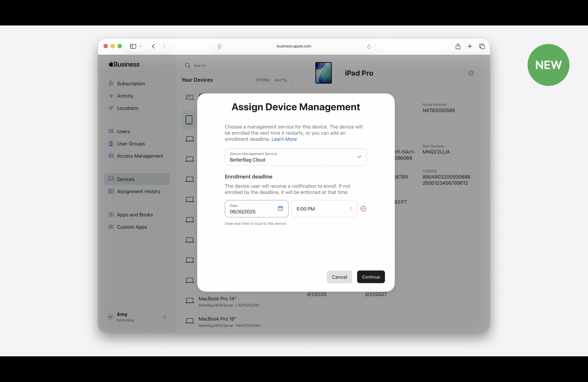588x382 pixels.
Task: Open the website settings icon in address bar
Action: (219, 46)
